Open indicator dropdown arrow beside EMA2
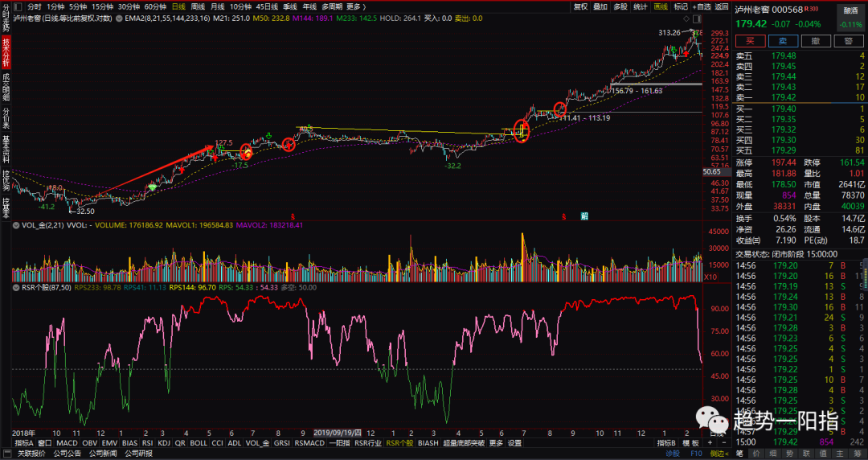The height and width of the screenshot is (460, 868). click(120, 18)
